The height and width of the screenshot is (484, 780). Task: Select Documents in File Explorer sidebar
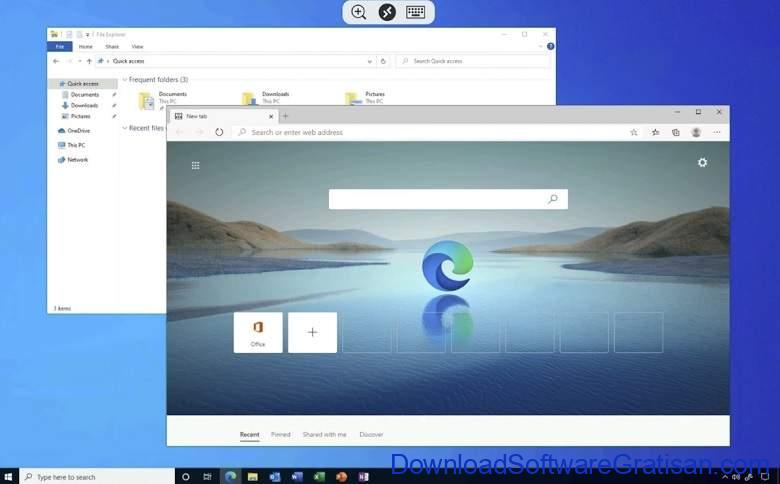[x=84, y=95]
